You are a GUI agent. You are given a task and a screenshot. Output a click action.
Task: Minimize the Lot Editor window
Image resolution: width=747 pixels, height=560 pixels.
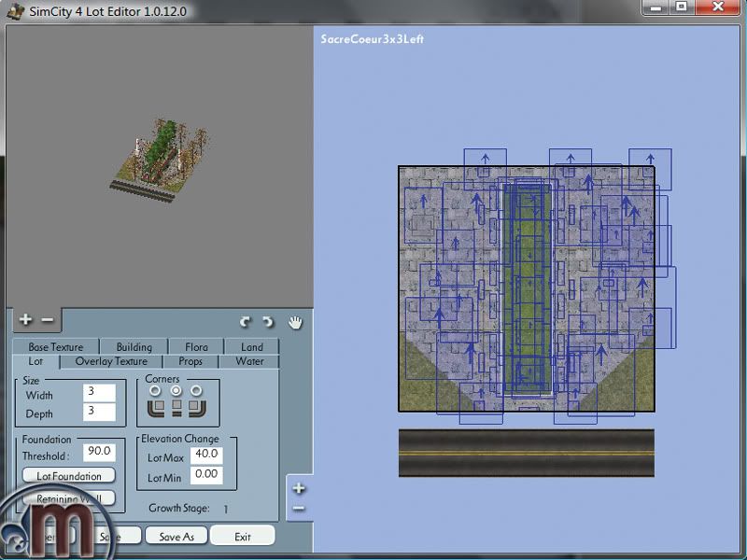pyautogui.click(x=656, y=7)
